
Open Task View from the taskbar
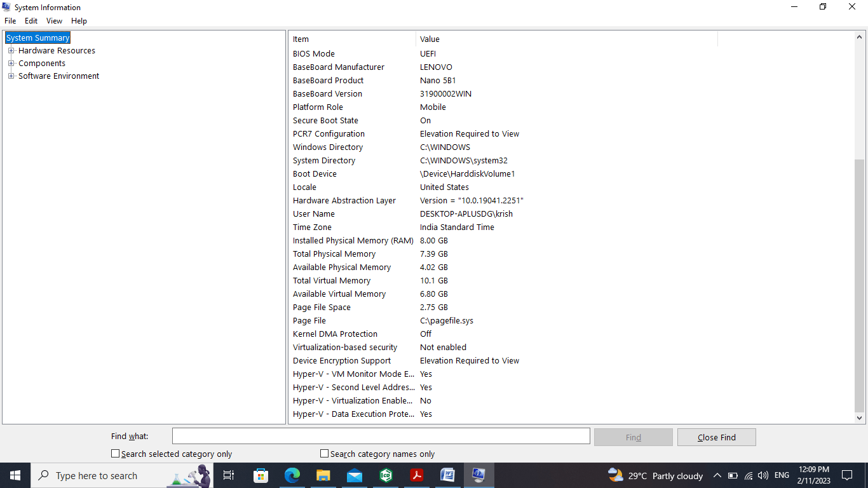click(x=229, y=475)
